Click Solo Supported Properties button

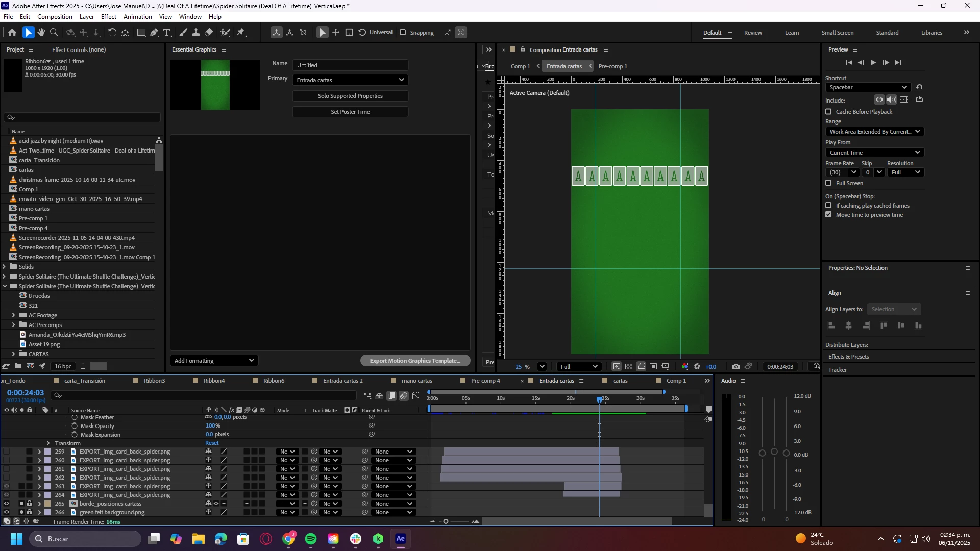pyautogui.click(x=350, y=96)
